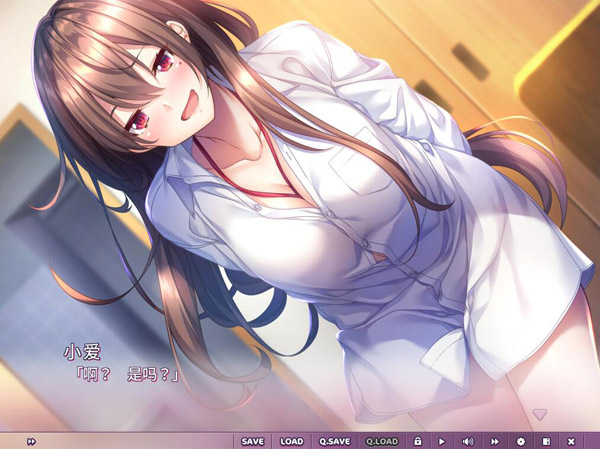Open the LOAD menu
The height and width of the screenshot is (449, 600).
[292, 441]
